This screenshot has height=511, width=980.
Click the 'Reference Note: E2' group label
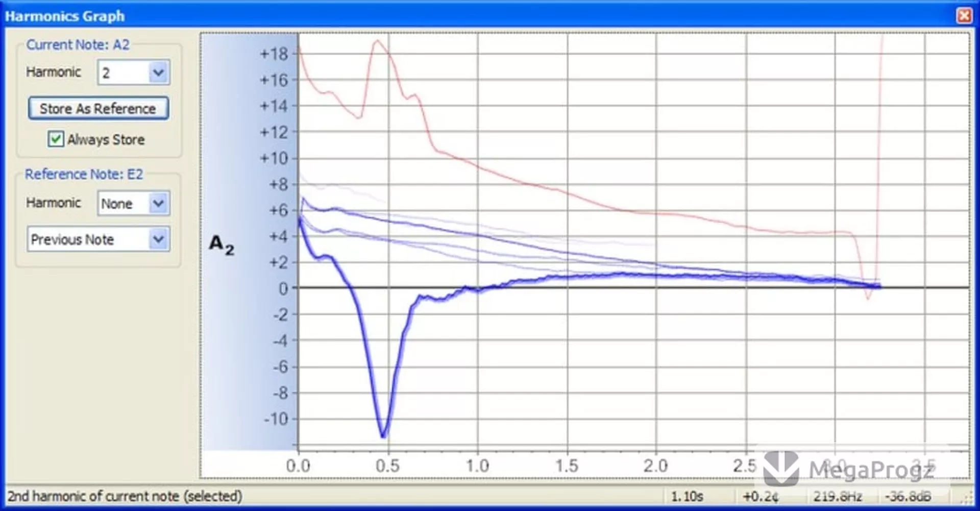[x=84, y=174]
